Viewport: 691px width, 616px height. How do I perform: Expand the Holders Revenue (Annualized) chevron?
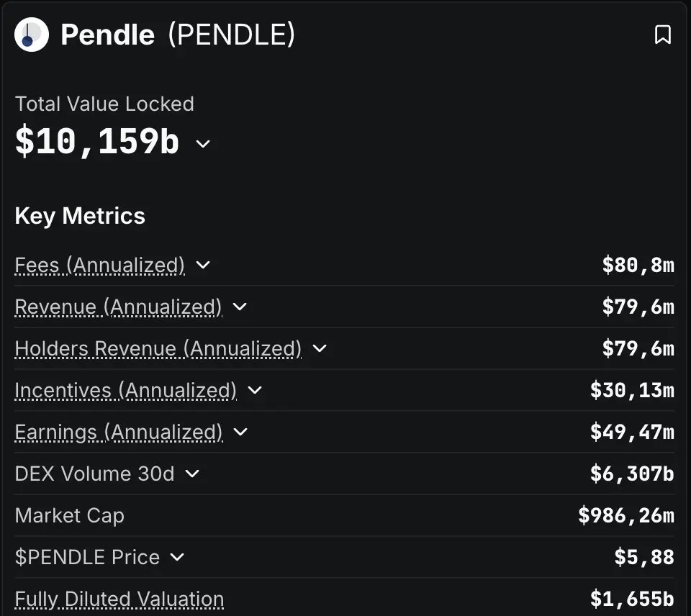320,348
